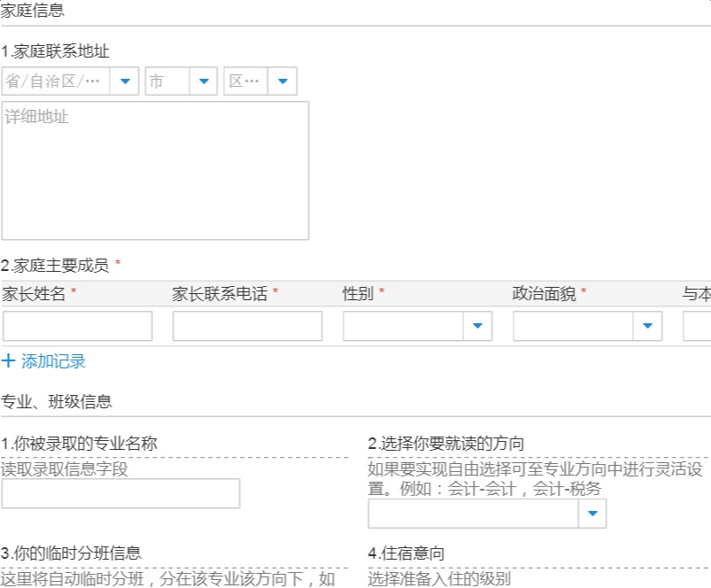Expand the 性别 dropdown arrow

click(x=477, y=326)
